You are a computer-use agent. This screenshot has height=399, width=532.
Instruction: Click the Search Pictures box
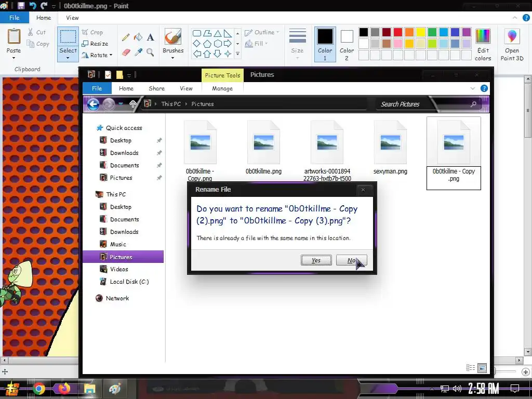[x=429, y=104]
